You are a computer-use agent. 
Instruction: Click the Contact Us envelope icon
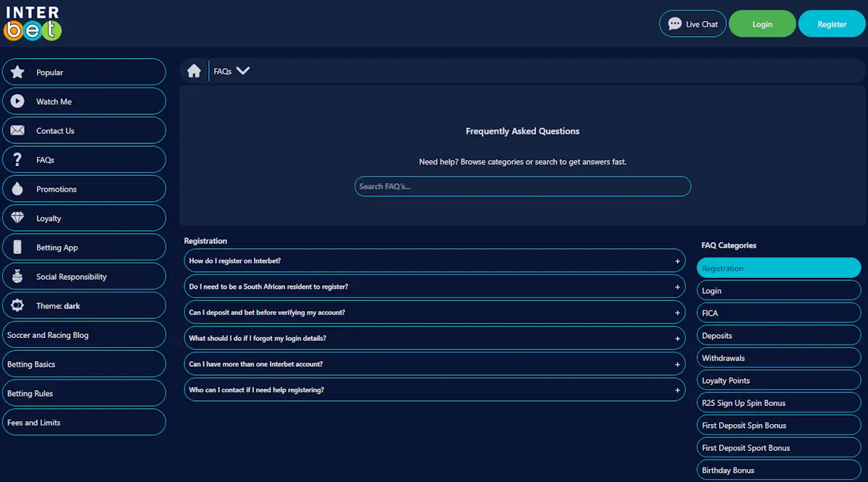click(x=17, y=130)
